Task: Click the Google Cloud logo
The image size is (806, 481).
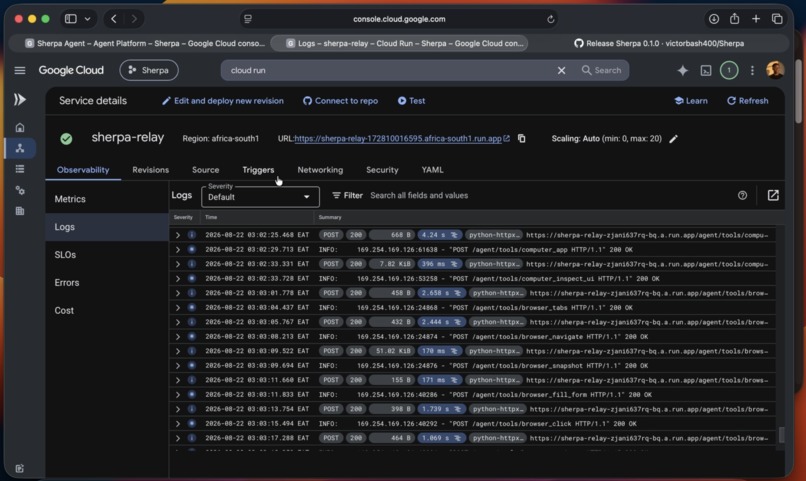Action: (71, 70)
